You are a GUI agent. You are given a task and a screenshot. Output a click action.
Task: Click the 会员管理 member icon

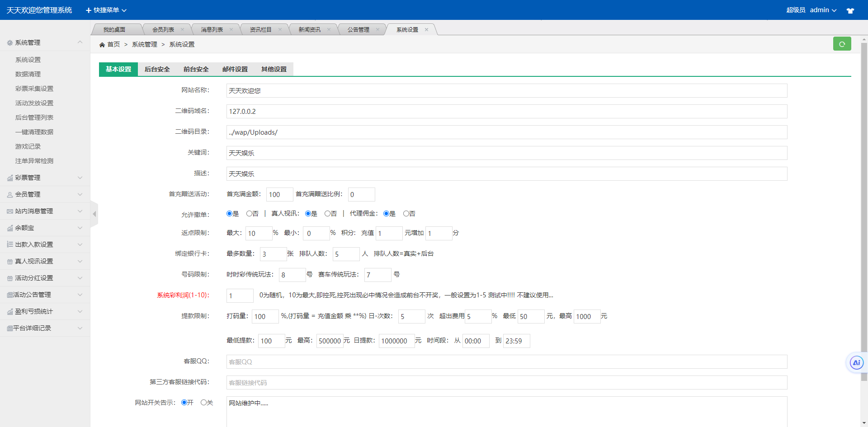tap(9, 194)
